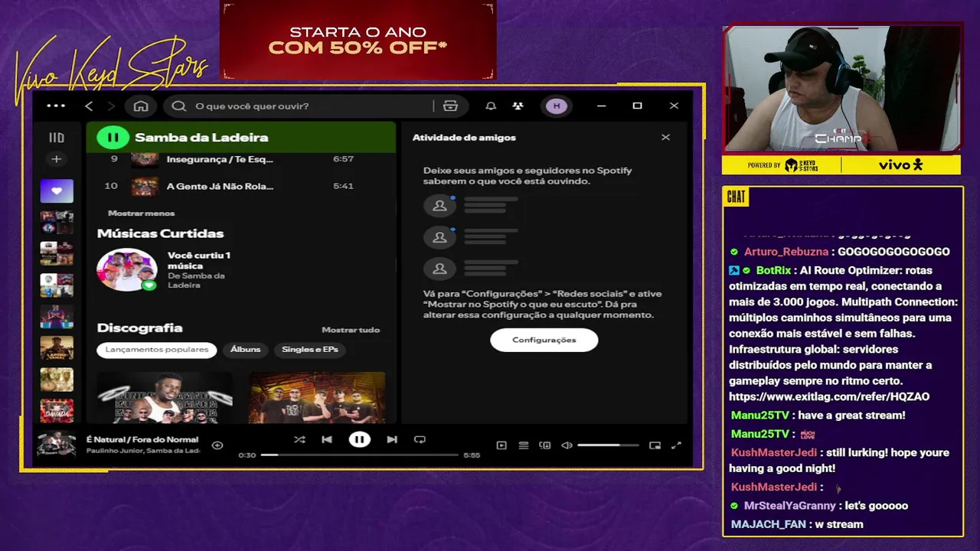Click username MAJACH_FAN in chat
The image size is (980, 551).
pyautogui.click(x=769, y=524)
